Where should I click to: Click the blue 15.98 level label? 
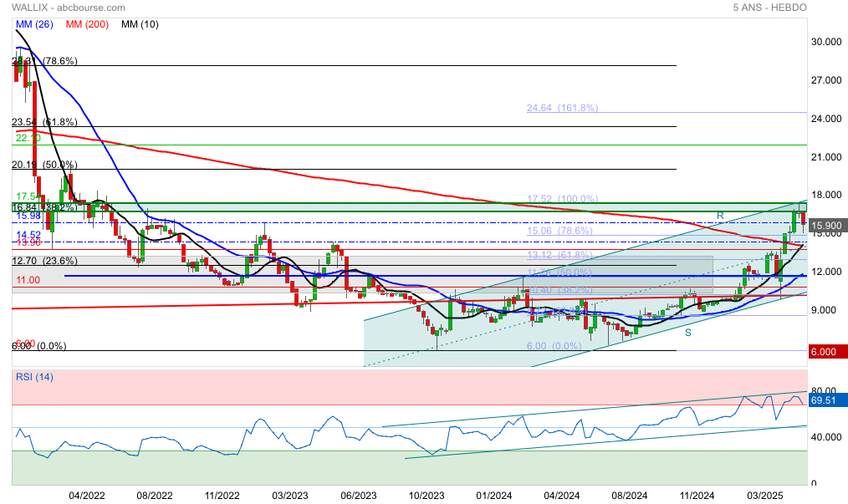[x=28, y=216]
